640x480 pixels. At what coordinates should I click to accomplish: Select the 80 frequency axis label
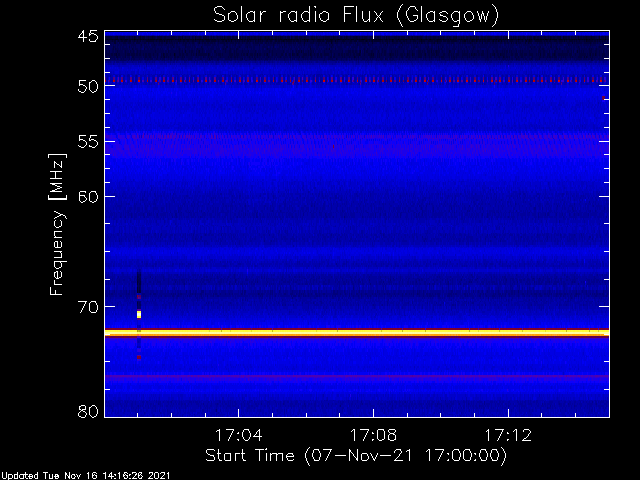pyautogui.click(x=88, y=411)
